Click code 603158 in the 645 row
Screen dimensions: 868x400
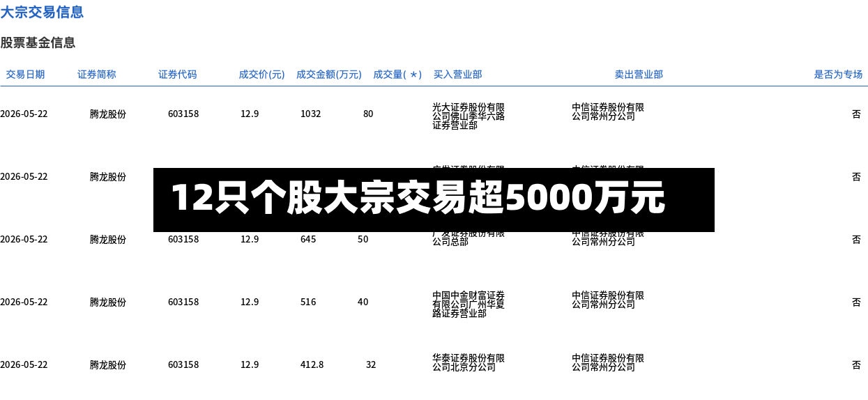pyautogui.click(x=183, y=239)
